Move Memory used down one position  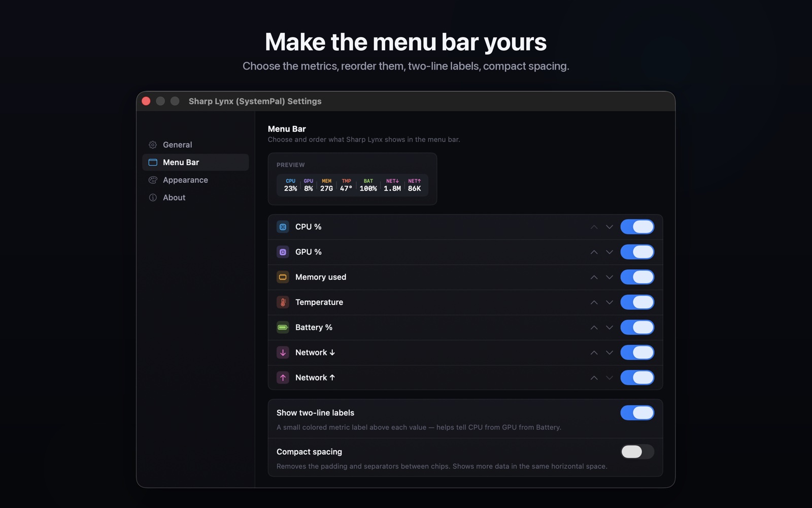[610, 277]
